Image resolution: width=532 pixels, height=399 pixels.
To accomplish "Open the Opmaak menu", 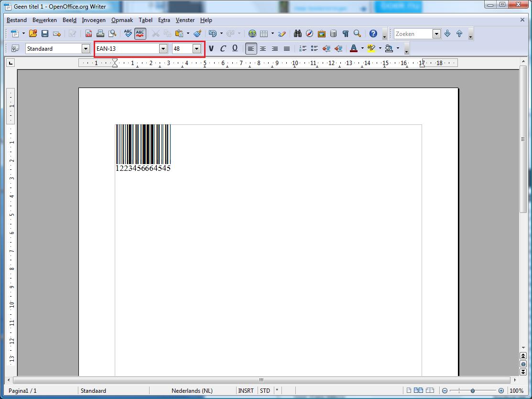I will tap(122, 20).
